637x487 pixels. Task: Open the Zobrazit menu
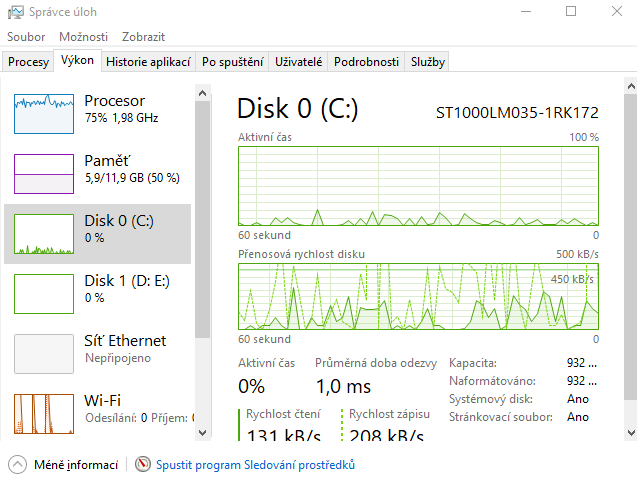(143, 37)
